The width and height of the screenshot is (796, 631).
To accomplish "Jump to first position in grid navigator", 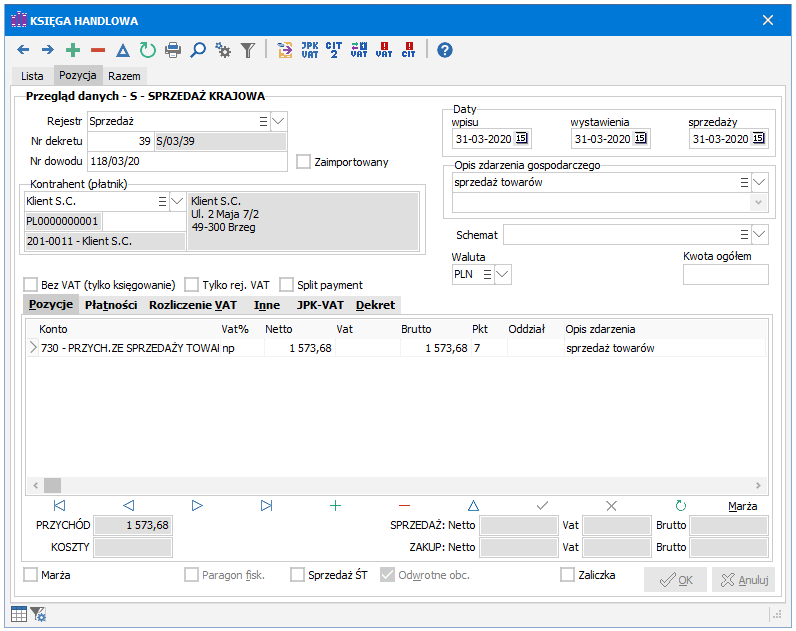I will click(59, 506).
